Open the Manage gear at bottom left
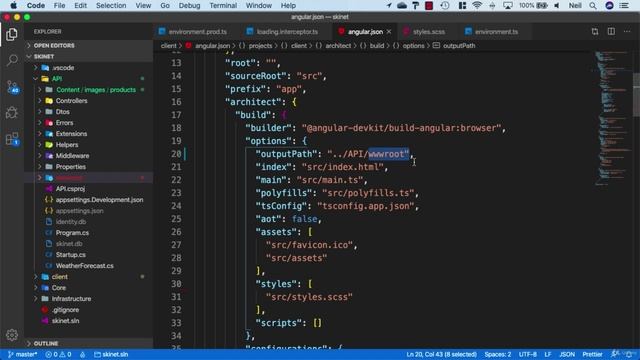The height and width of the screenshot is (360, 640). tap(12, 335)
